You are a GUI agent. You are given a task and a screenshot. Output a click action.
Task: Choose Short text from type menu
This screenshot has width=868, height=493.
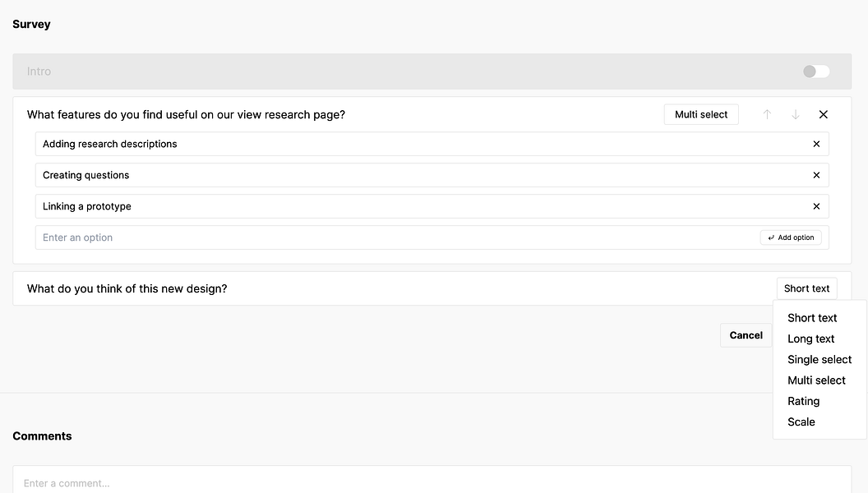(812, 318)
